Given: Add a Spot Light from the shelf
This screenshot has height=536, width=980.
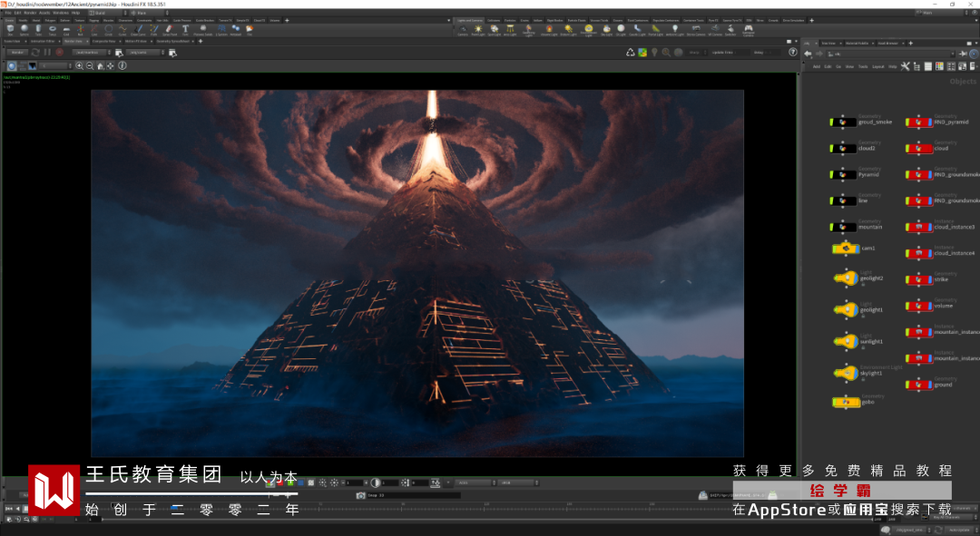Looking at the screenshot, I should [494, 30].
